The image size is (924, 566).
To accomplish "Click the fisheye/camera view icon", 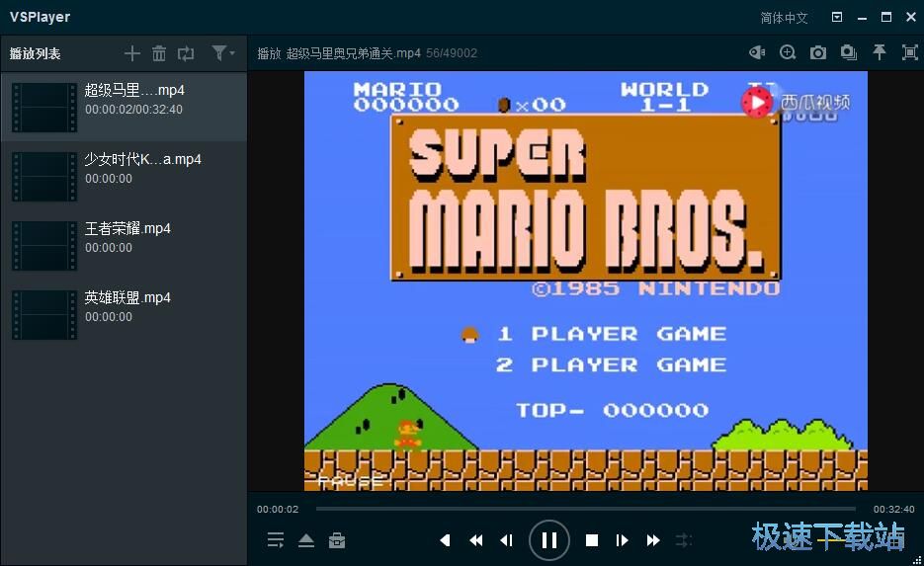I will (757, 53).
